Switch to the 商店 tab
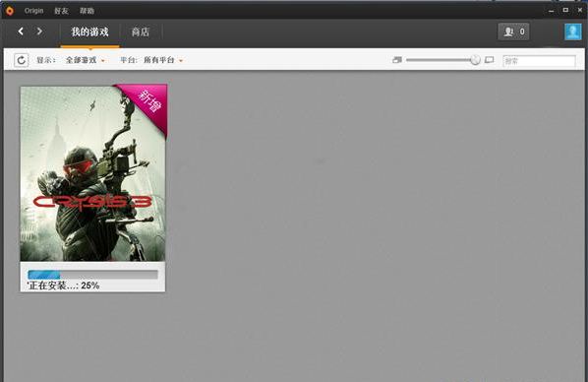This screenshot has height=382, width=588. (141, 32)
